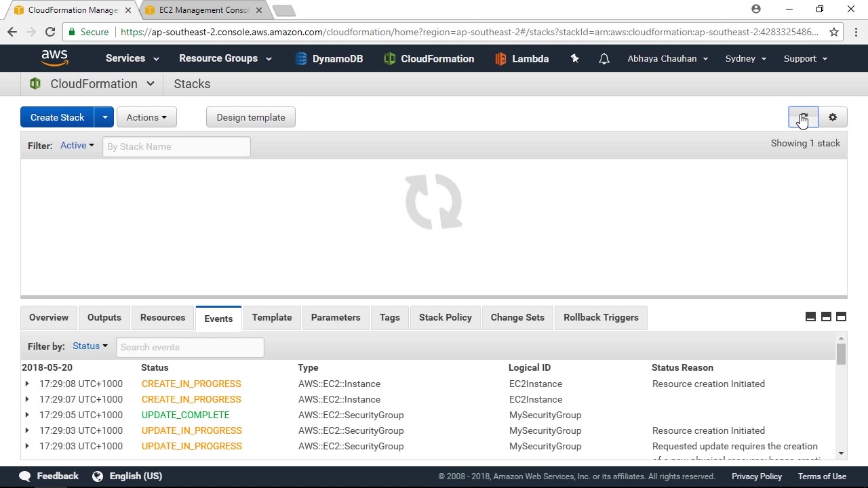Expand the 17:29:03 Requested update event row
This screenshot has width=868, height=488.
coord(27,446)
